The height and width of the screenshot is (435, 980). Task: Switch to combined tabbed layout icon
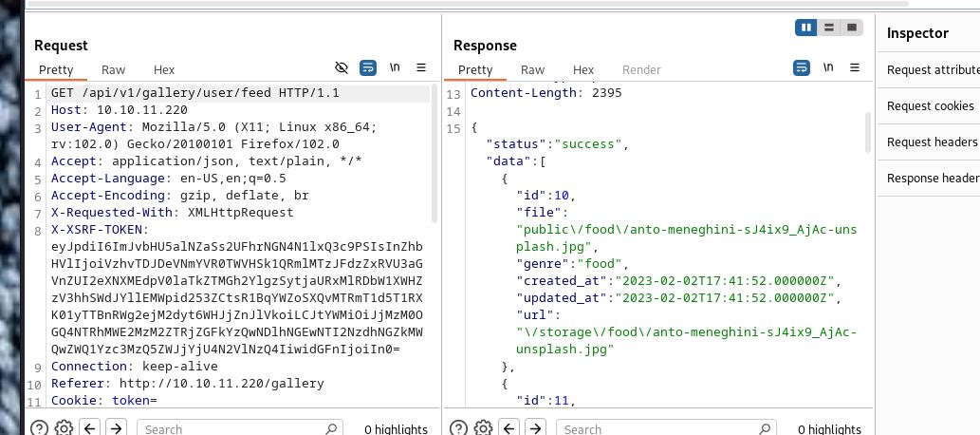[x=851, y=28]
